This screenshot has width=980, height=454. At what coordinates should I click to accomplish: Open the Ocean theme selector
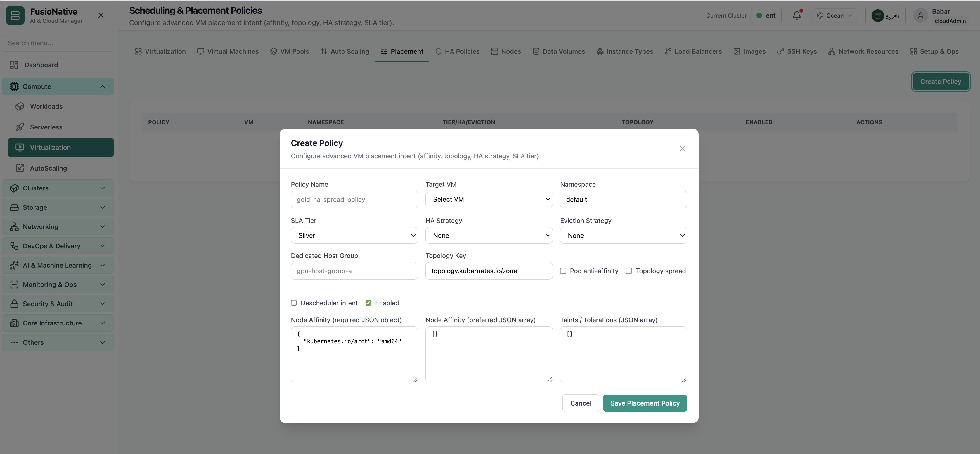(835, 15)
